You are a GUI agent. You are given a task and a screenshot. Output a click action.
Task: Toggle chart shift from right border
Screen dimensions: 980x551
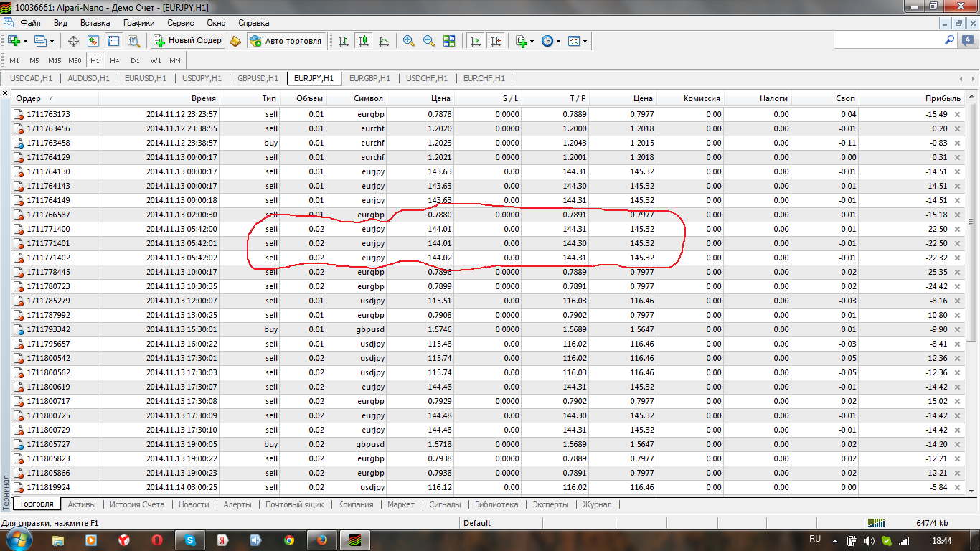tap(495, 41)
